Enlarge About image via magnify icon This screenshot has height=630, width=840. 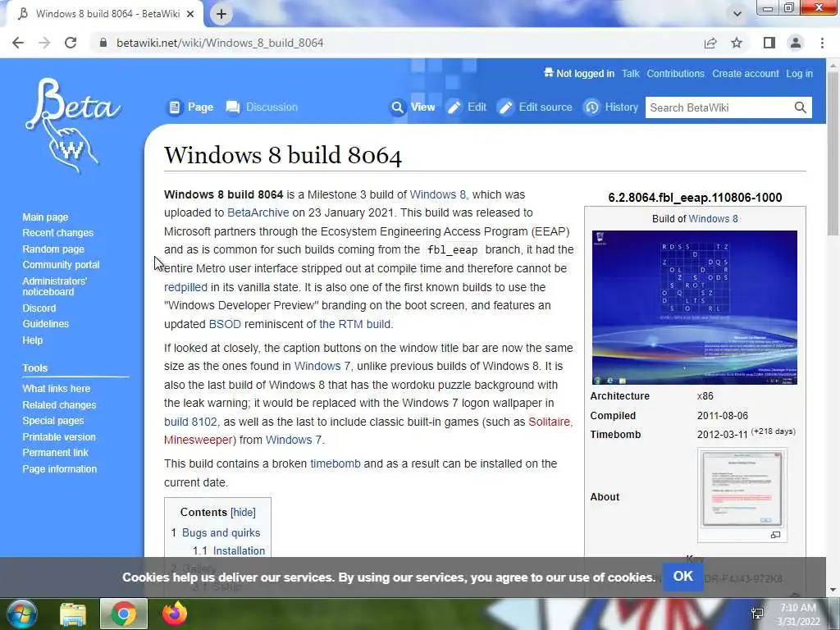[775, 535]
